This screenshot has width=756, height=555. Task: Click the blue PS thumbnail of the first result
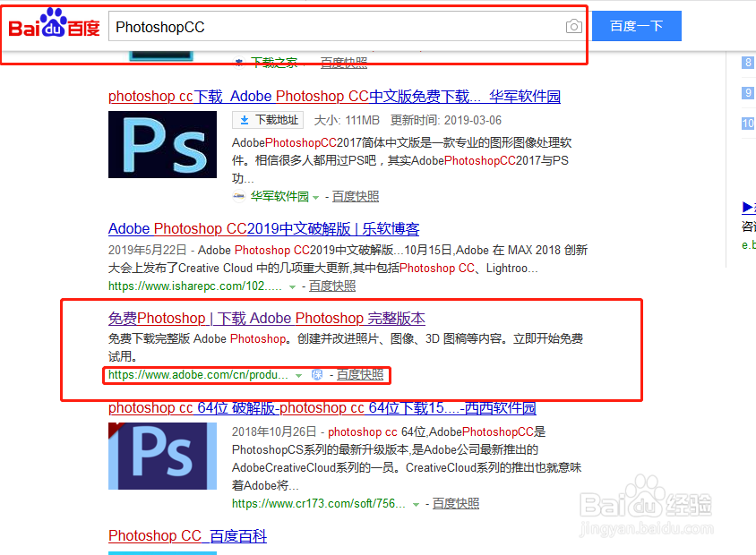coord(162,144)
